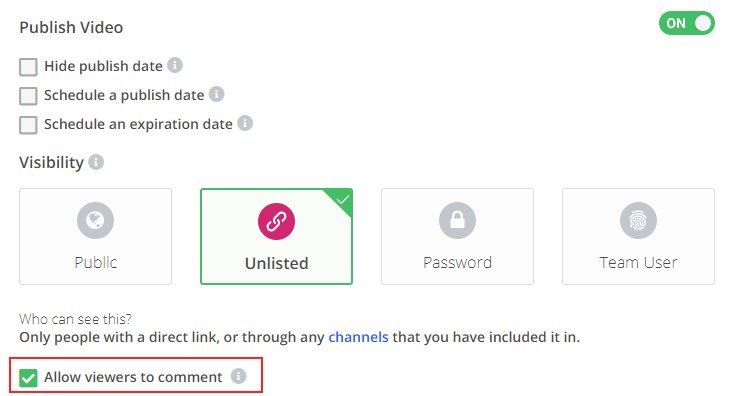Toggle the Publish Video ON switch
The width and height of the screenshot is (734, 396).
tap(686, 23)
